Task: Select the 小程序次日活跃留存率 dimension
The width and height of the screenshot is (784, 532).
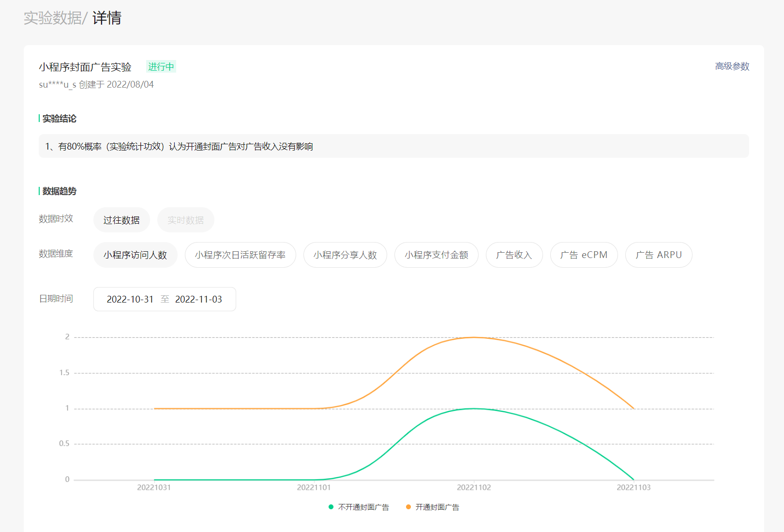Action: pos(240,255)
